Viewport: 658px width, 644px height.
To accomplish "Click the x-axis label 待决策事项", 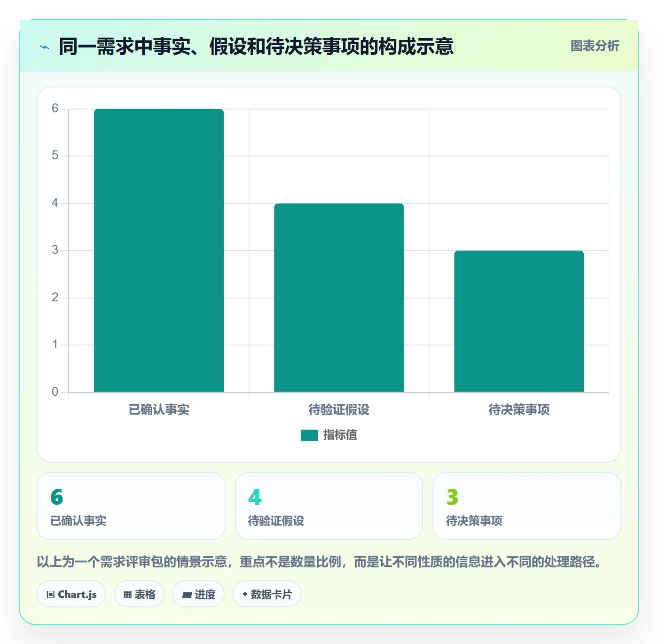I will [519, 410].
